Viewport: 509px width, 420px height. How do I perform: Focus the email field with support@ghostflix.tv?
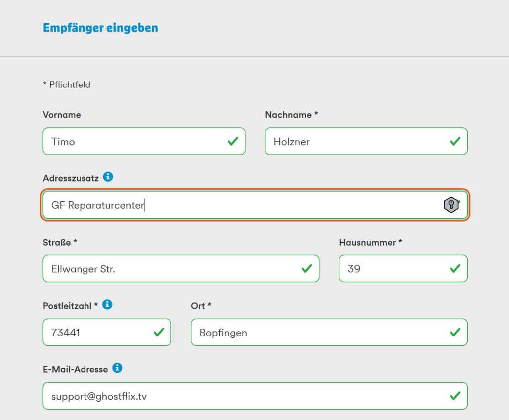coord(244,396)
